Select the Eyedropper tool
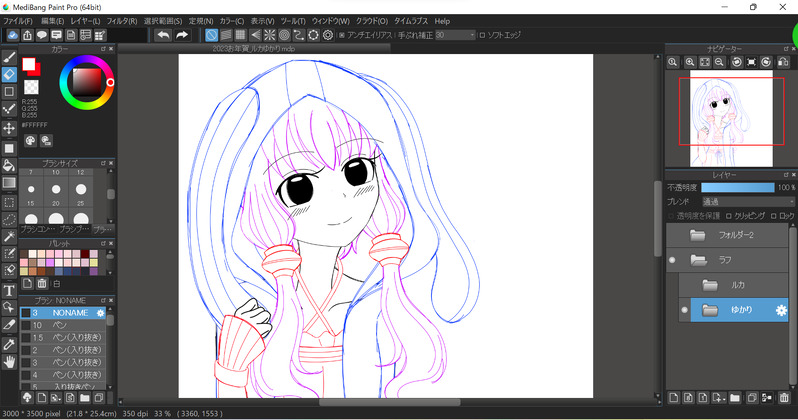798x420 pixels. pyautogui.click(x=9, y=345)
